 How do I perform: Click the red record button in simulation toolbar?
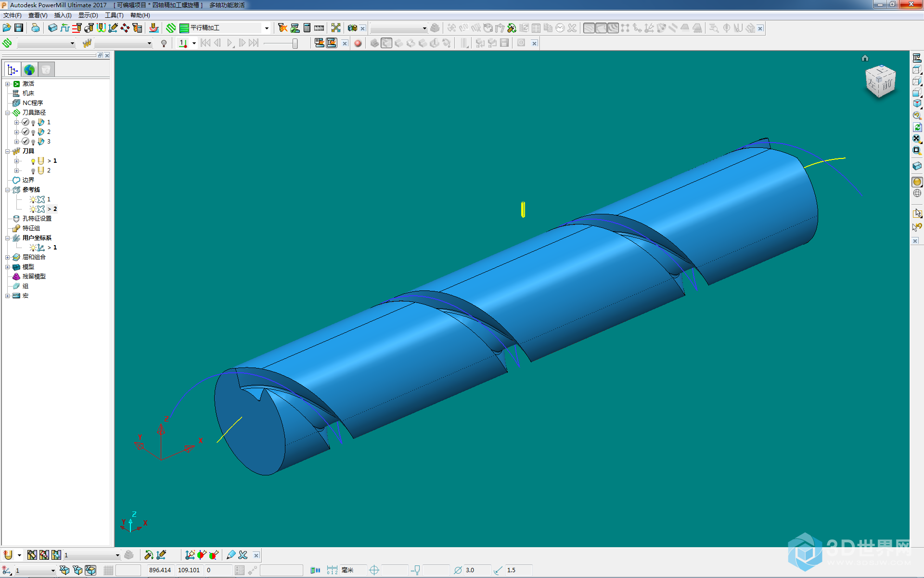click(358, 43)
